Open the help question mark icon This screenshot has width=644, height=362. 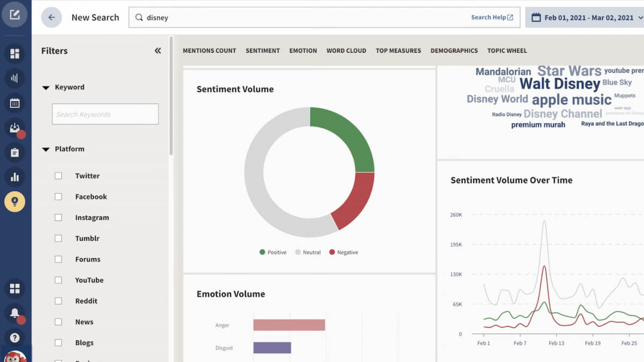pos(14,337)
